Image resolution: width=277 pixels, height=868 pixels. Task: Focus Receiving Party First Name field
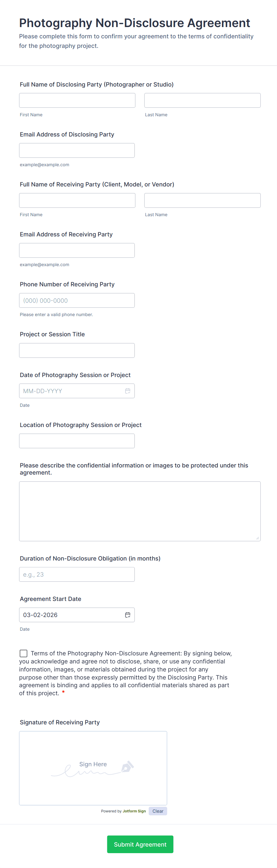[x=77, y=200]
